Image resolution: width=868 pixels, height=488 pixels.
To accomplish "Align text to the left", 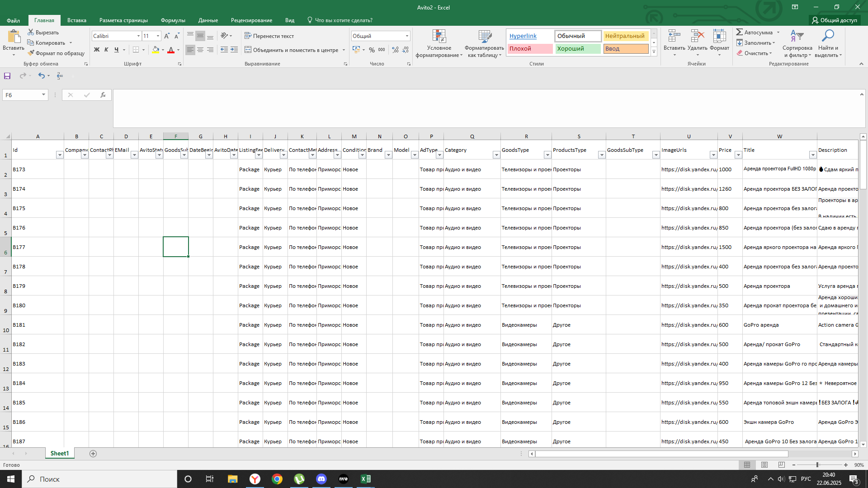I will click(190, 50).
